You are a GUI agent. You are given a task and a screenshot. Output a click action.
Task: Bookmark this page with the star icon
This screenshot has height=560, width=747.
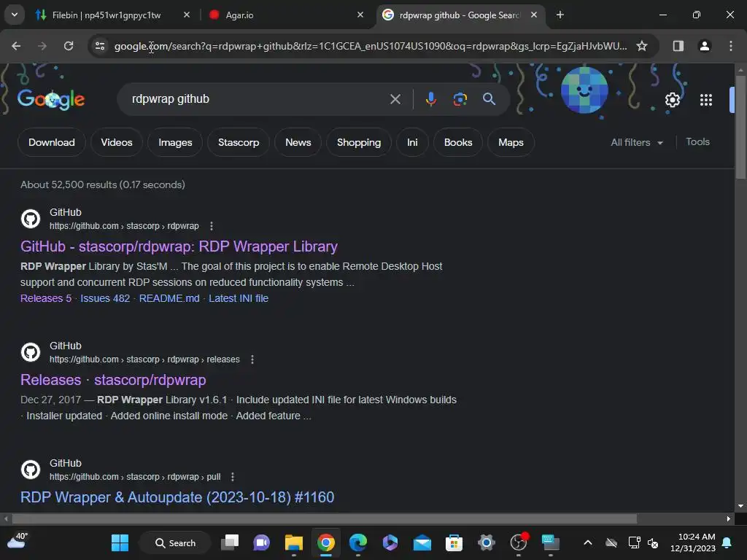point(642,46)
